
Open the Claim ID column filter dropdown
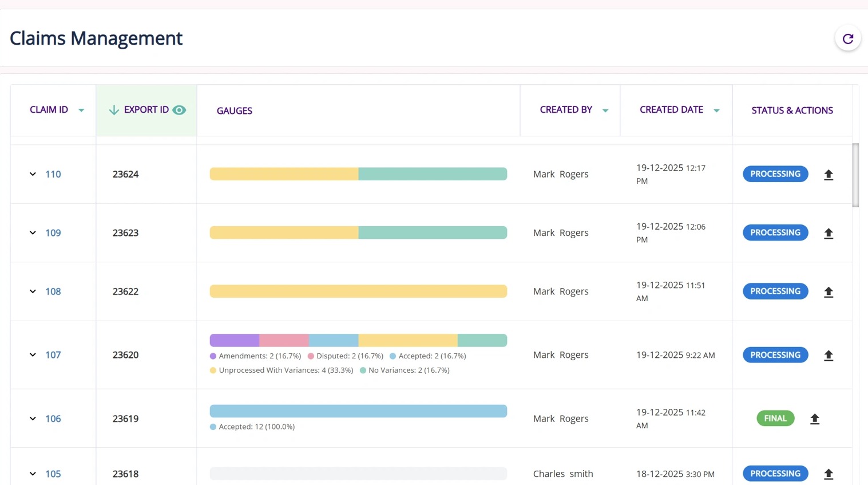81,111
